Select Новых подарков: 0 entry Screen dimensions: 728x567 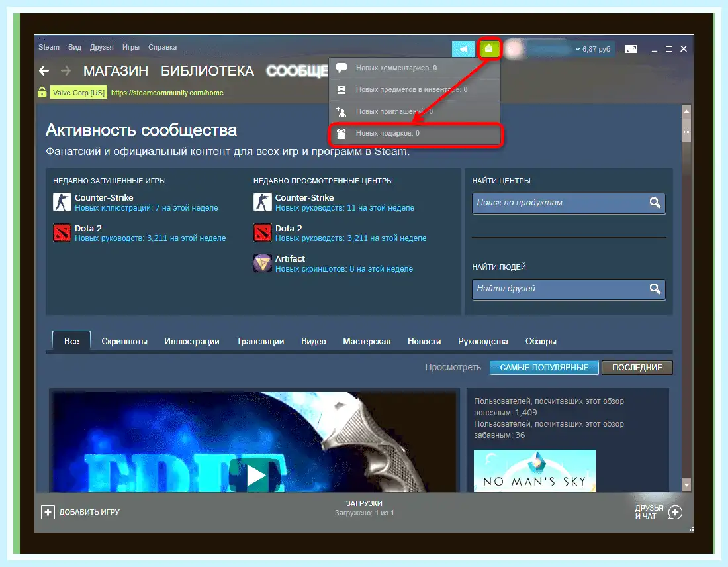(416, 134)
